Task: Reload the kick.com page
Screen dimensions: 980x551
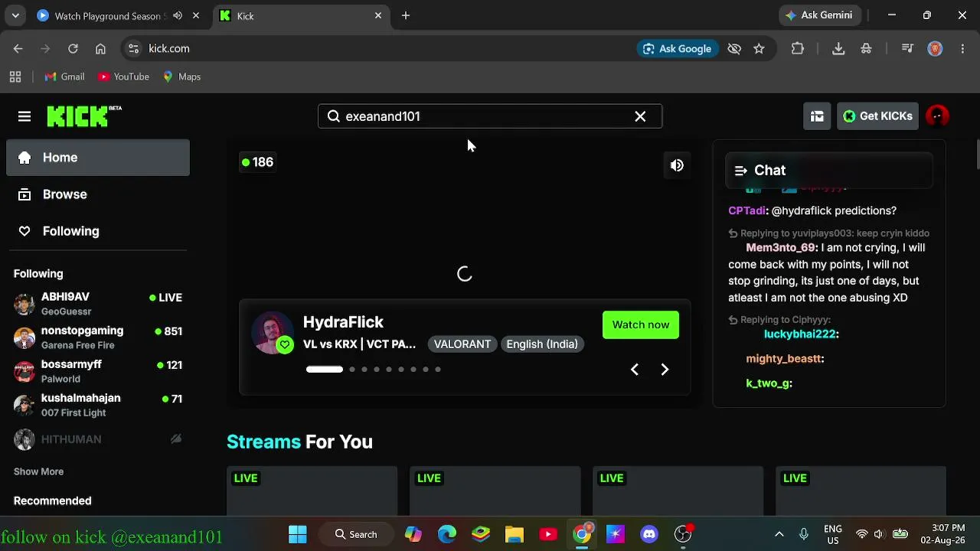Action: point(73,48)
